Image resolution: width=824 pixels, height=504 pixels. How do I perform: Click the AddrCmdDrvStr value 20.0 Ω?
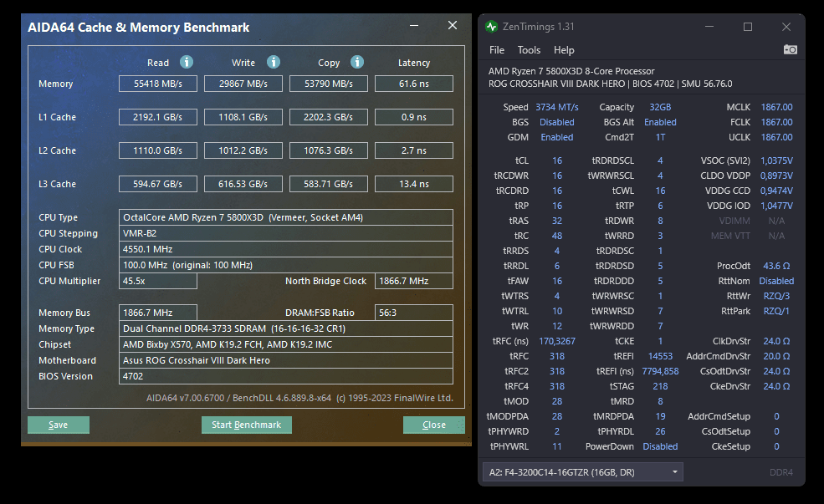(x=776, y=356)
